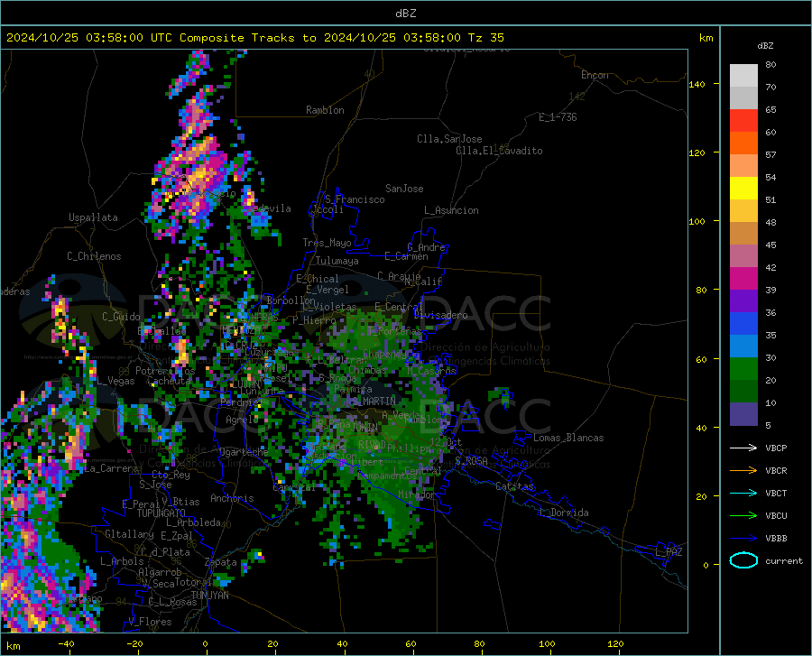Click the 'Anchoris' map label
This screenshot has width=812, height=656.
pos(232,498)
